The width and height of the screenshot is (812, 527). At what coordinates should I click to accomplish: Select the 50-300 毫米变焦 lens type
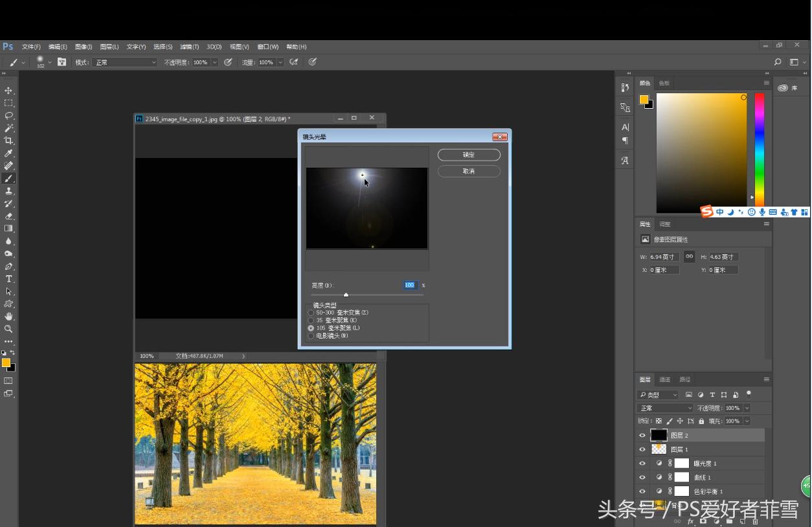(311, 313)
